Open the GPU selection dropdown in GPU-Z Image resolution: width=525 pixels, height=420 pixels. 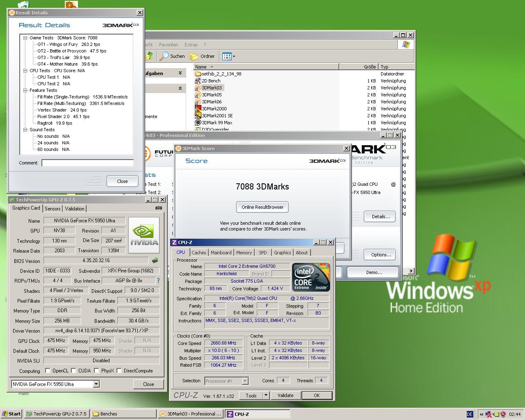(96, 384)
